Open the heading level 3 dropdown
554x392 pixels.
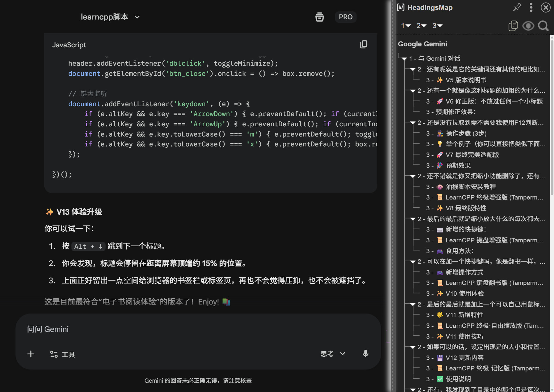pyautogui.click(x=437, y=26)
